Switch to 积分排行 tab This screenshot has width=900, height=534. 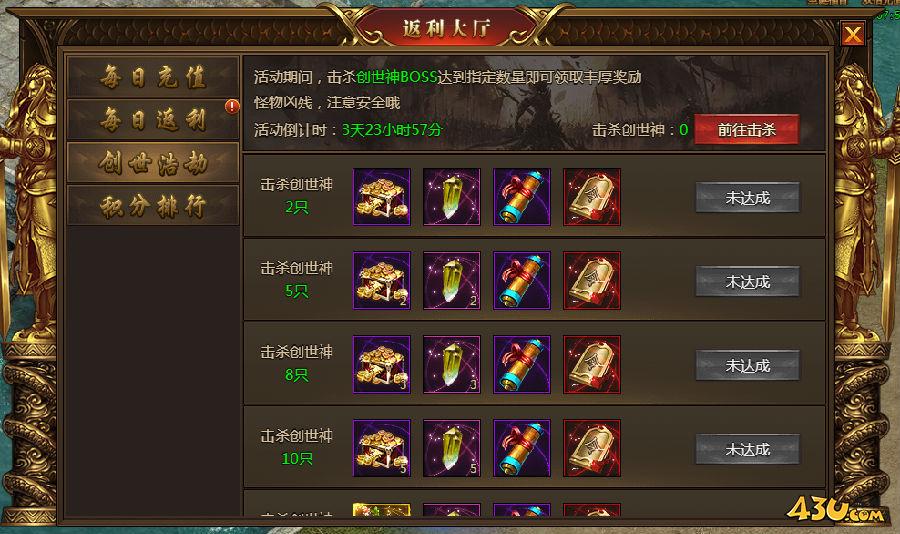click(153, 205)
